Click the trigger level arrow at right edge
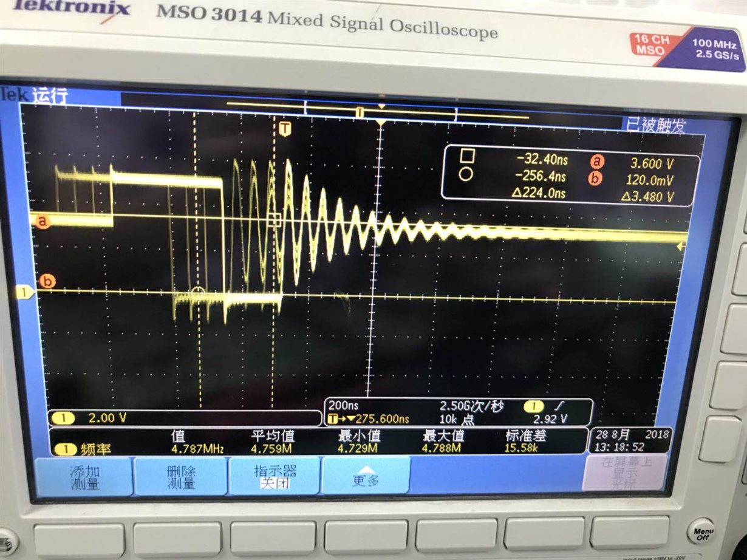Viewport: 747px width, 560px height. pos(681,246)
